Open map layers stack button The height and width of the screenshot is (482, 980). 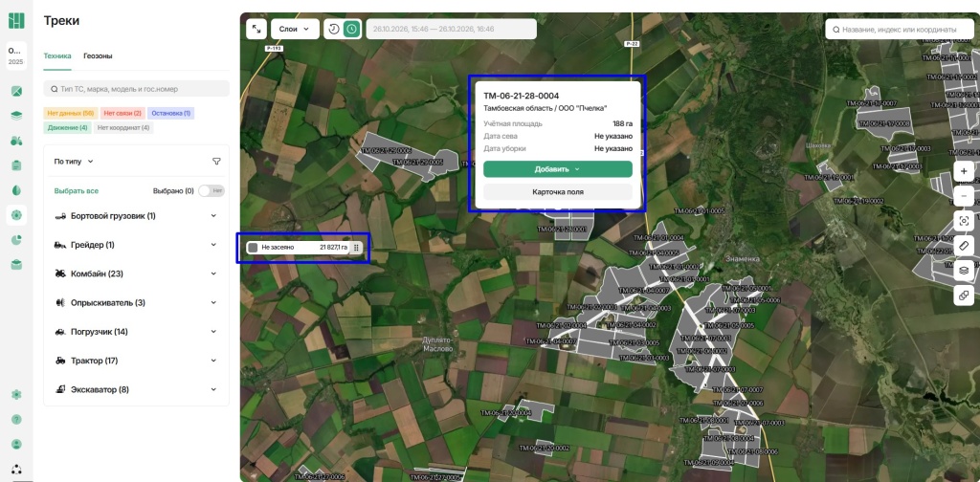[x=964, y=271]
